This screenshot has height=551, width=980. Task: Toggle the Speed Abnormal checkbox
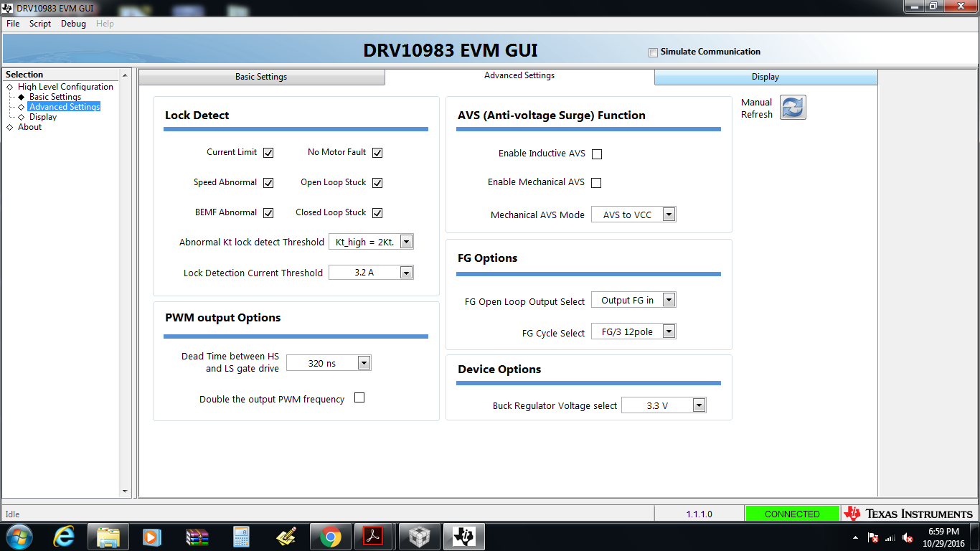point(268,183)
